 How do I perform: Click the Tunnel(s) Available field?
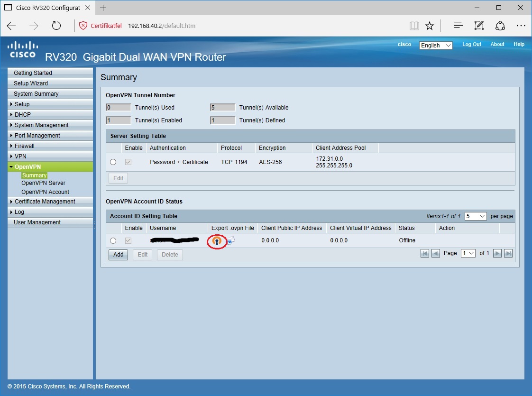(x=222, y=108)
